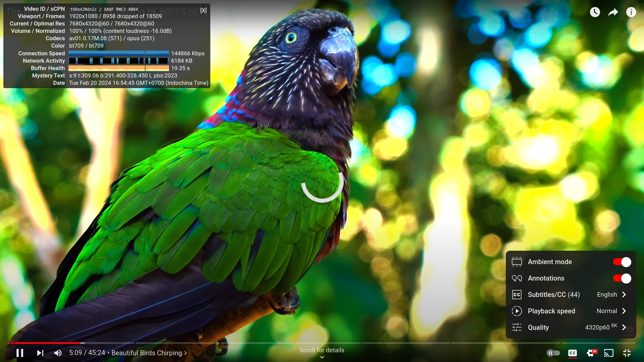Open Quality menu entry
This screenshot has width=644, height=362.
point(571,327)
